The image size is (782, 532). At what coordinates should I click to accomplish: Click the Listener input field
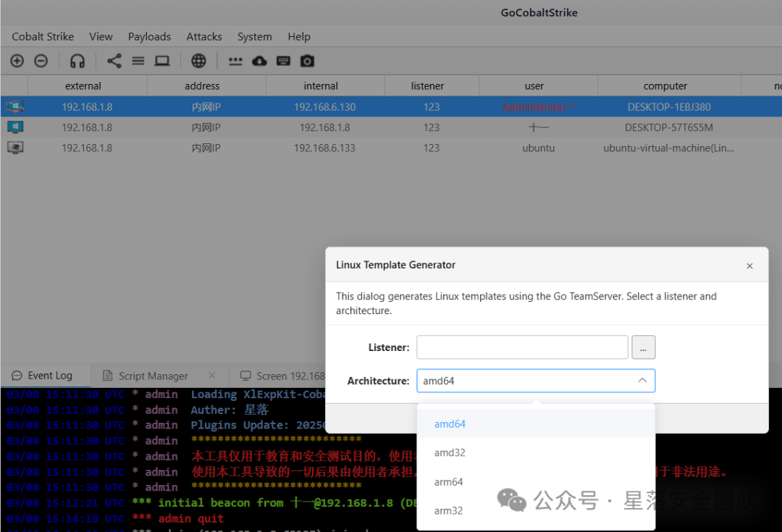[522, 347]
